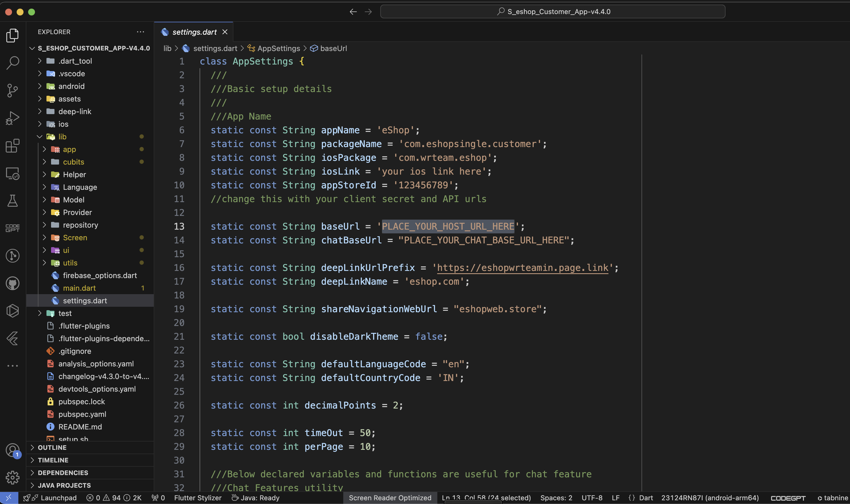Image resolution: width=850 pixels, height=504 pixels.
Task: Open the Manage gear icon
Action: tap(13, 478)
